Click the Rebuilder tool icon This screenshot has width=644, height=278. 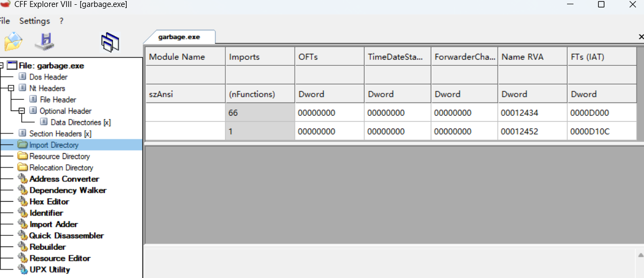click(22, 247)
